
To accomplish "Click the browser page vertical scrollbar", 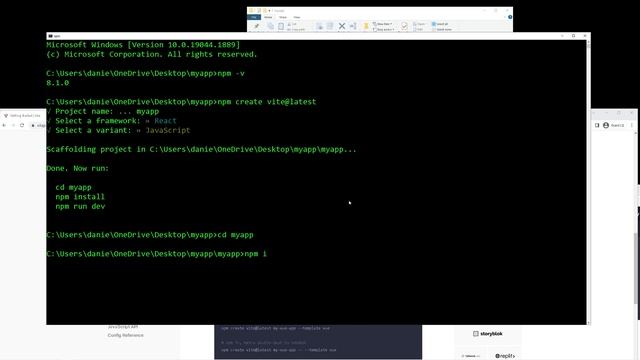I will [x=636, y=267].
